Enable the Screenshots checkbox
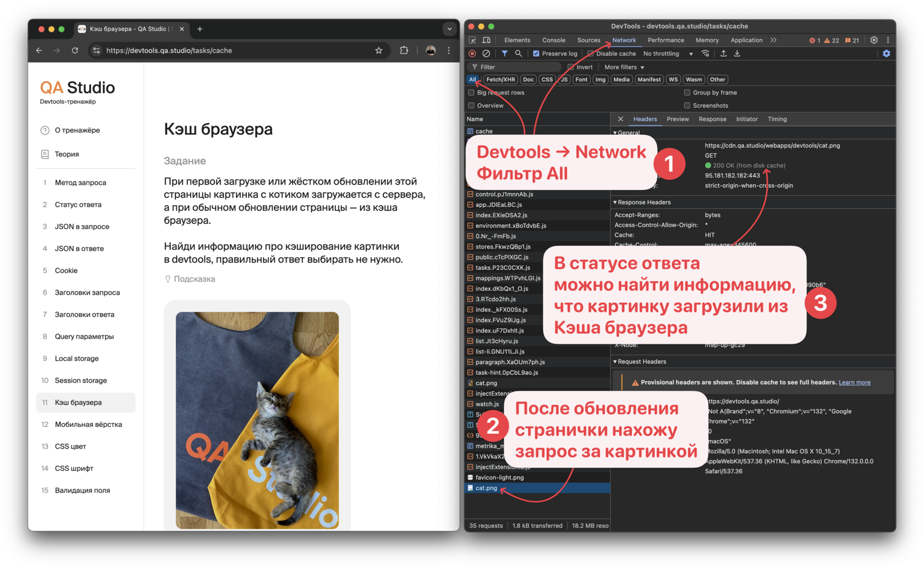The width and height of the screenshot is (924, 569). tap(687, 106)
